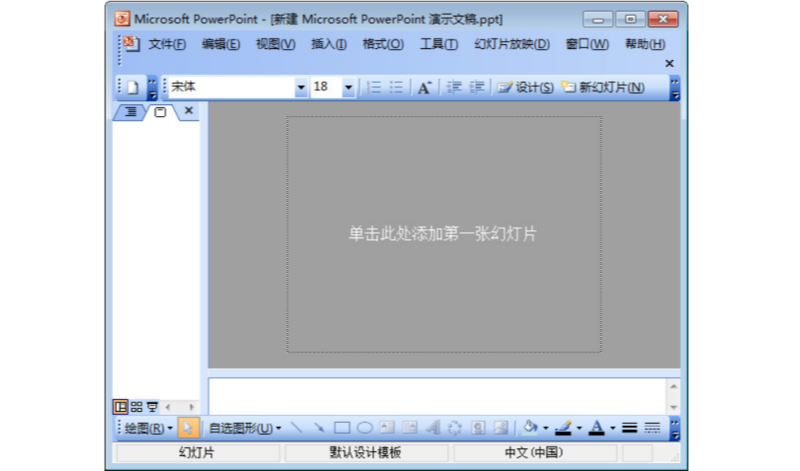This screenshot has width=800, height=471.
Task: Expand drawing toolbar options chevron
Action: pos(675,428)
